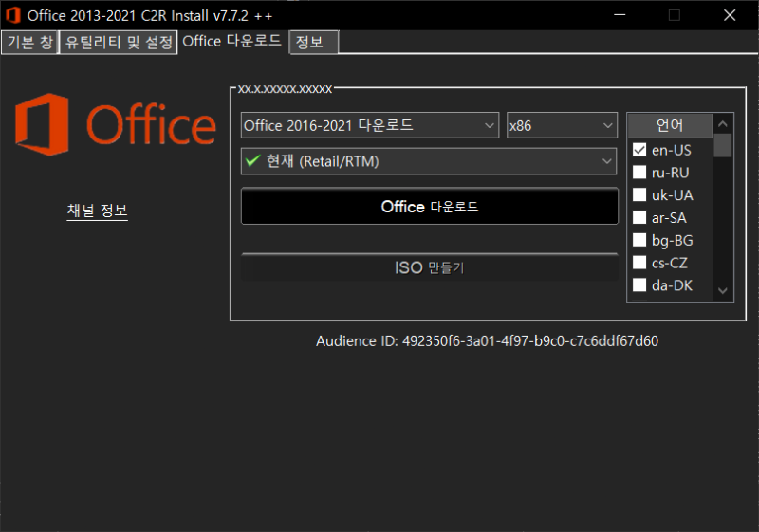This screenshot has height=532, width=759.
Task: Minimize the C2R Install window
Action: (x=620, y=15)
